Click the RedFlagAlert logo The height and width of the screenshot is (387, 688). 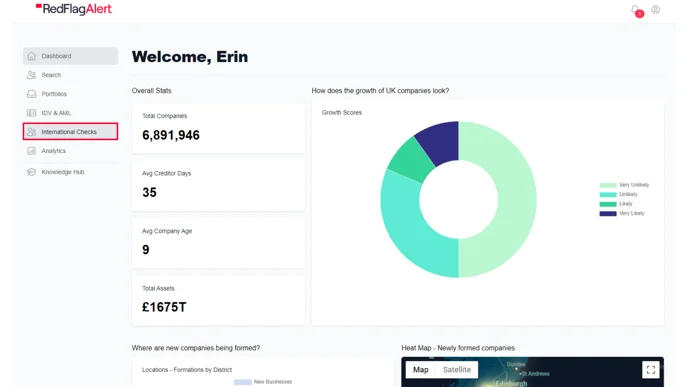pyautogui.click(x=74, y=9)
